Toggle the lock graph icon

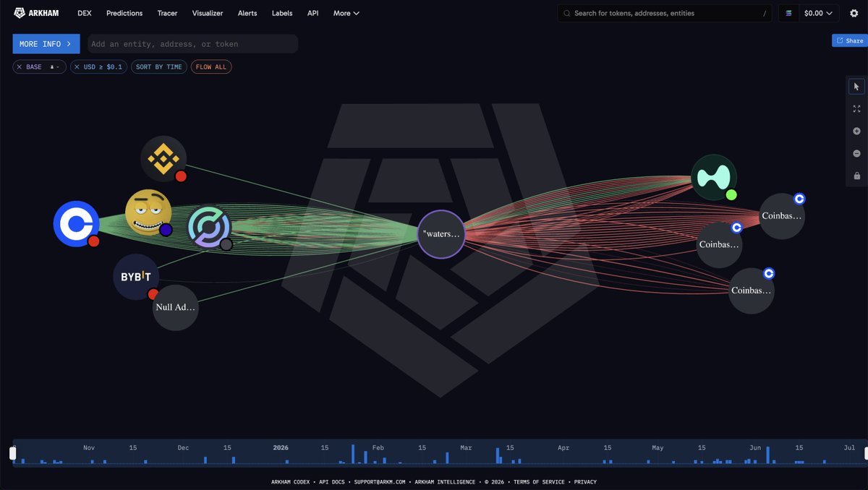[x=856, y=176]
